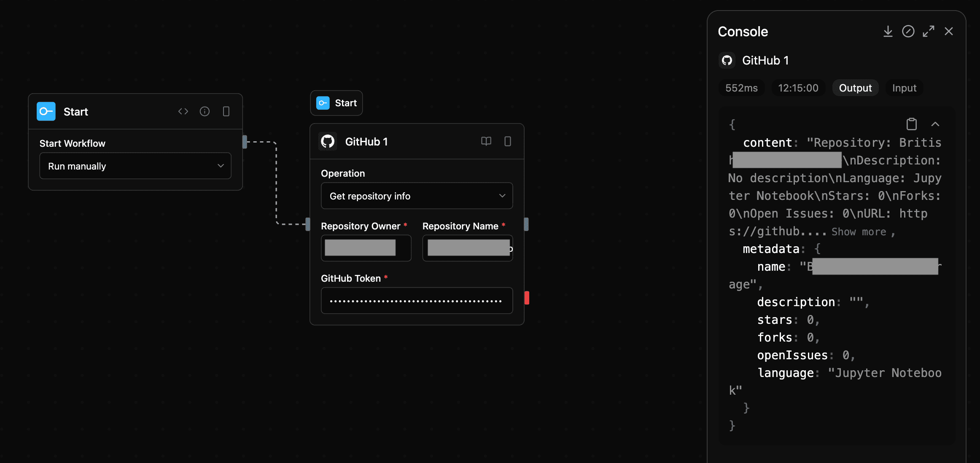Download the console logs
The height and width of the screenshot is (463, 980).
click(888, 31)
